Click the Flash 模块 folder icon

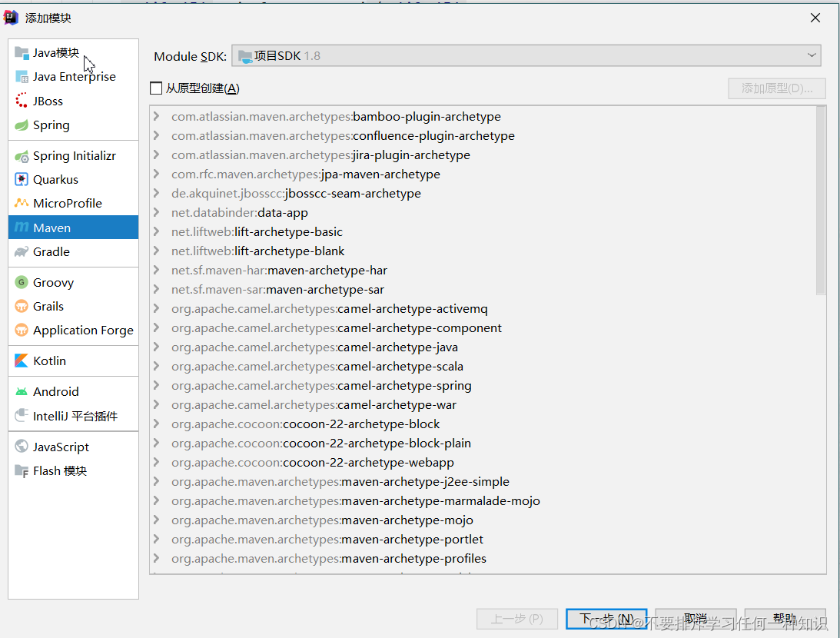point(22,471)
